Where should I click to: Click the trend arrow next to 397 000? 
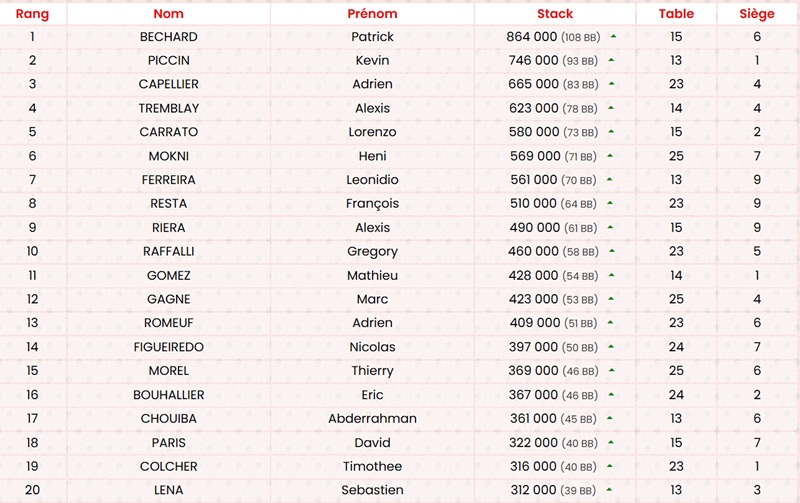coord(611,347)
